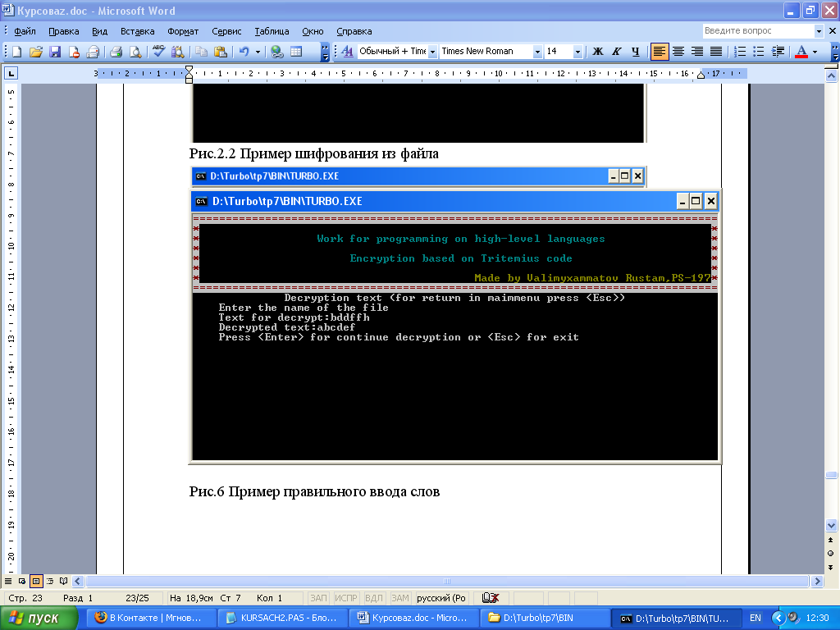
Task: Open the Справка menu
Action: pyautogui.click(x=354, y=31)
